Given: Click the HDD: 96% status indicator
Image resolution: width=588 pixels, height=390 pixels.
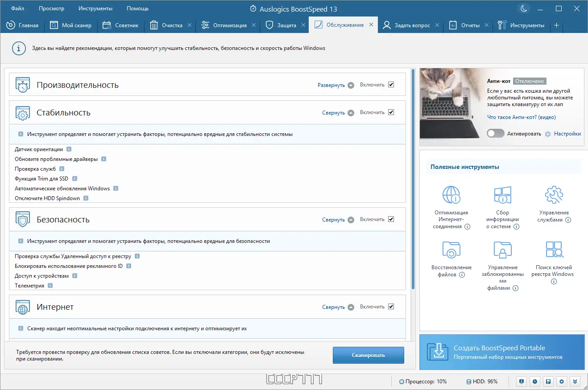Looking at the screenshot, I should [x=482, y=382].
